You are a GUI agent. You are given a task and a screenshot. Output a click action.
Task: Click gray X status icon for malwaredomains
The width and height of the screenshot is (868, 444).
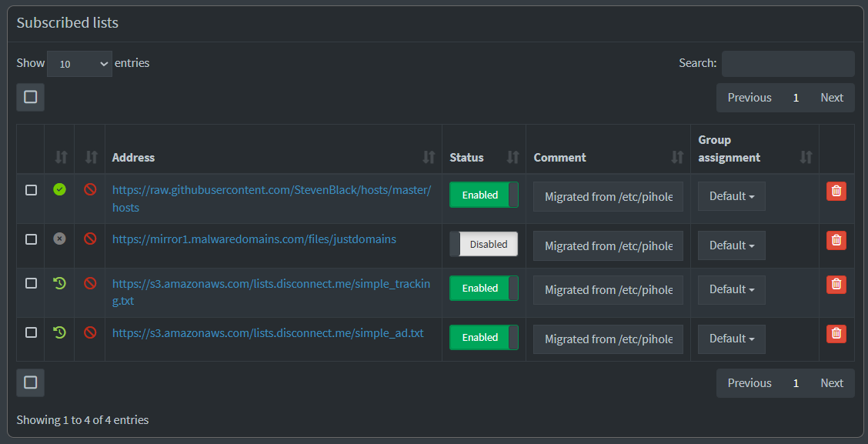[x=59, y=239]
